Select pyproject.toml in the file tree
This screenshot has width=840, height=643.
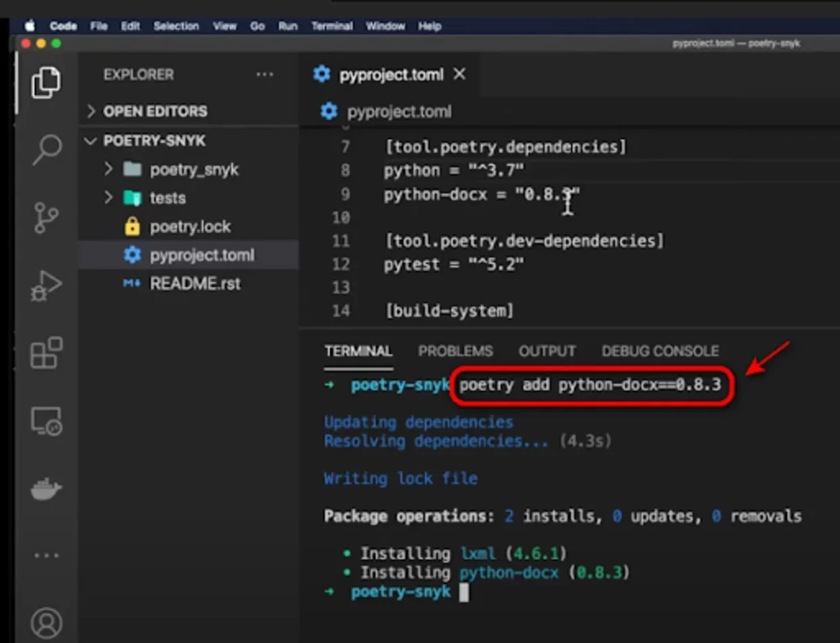[x=188, y=255]
